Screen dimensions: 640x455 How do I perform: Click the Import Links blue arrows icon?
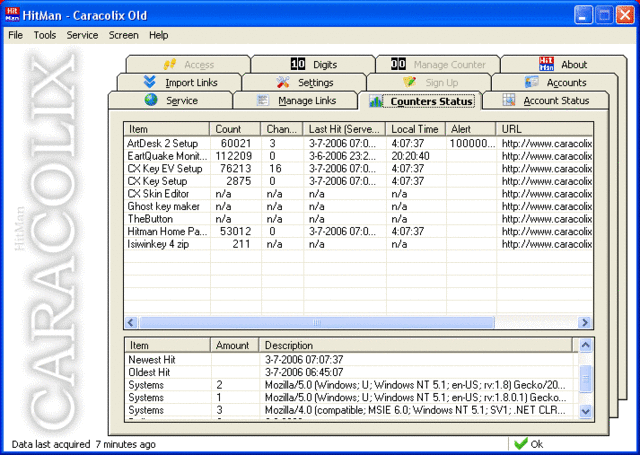point(150,82)
